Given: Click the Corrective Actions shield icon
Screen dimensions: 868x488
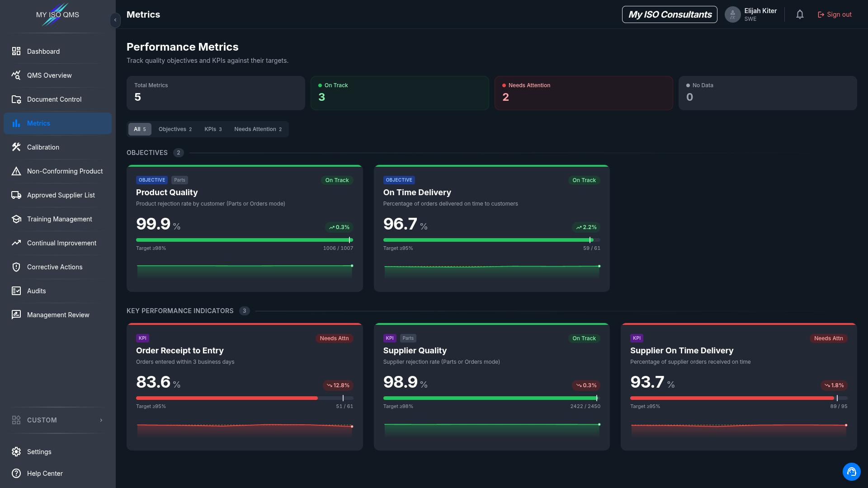Looking at the screenshot, I should (x=16, y=267).
